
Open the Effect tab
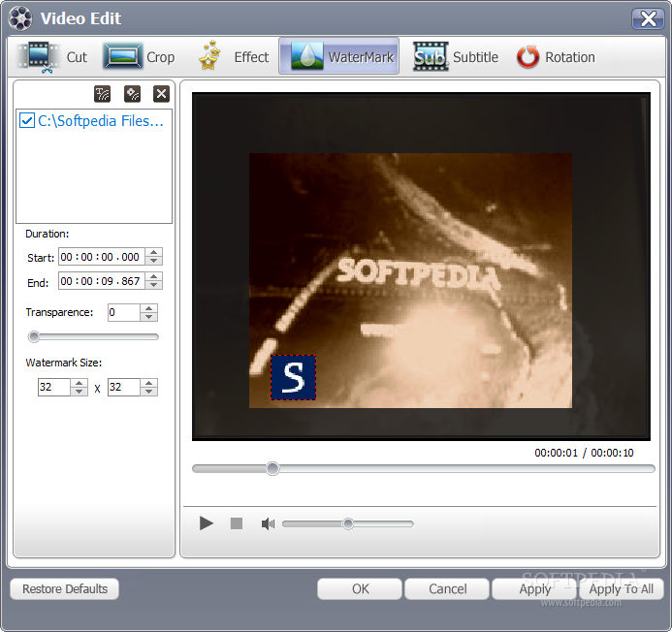[234, 57]
